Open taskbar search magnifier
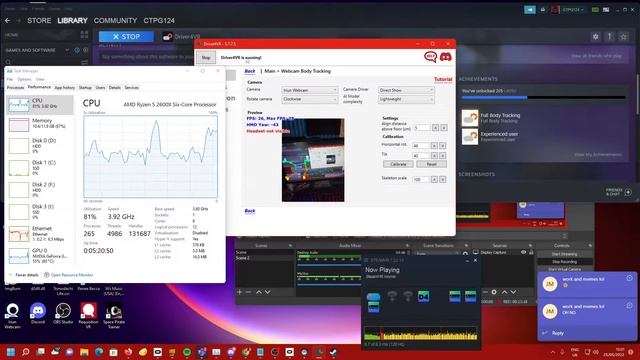640x360 pixels. click(x=26, y=352)
